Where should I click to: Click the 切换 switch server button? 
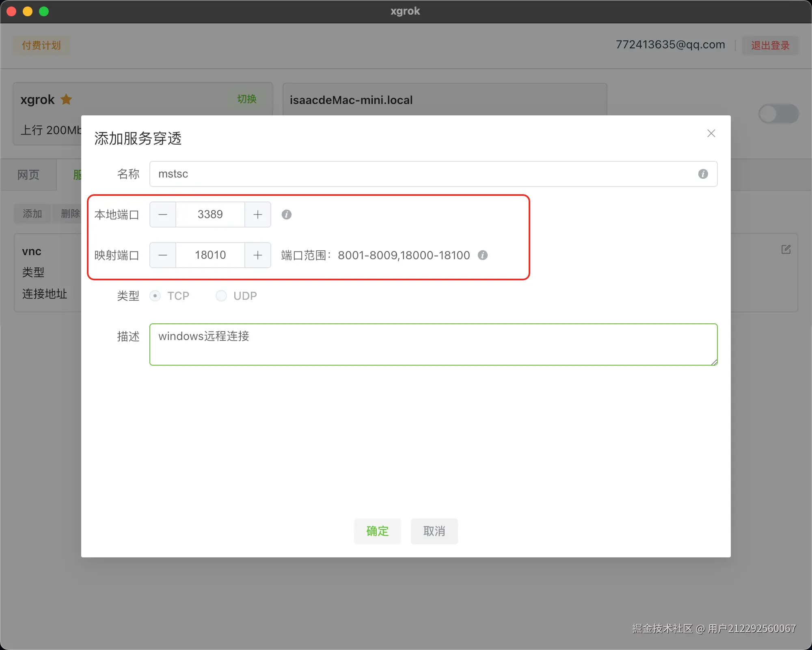click(x=247, y=99)
